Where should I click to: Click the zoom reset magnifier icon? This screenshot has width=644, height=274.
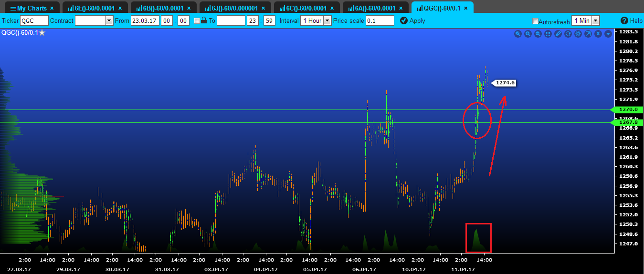point(518,34)
